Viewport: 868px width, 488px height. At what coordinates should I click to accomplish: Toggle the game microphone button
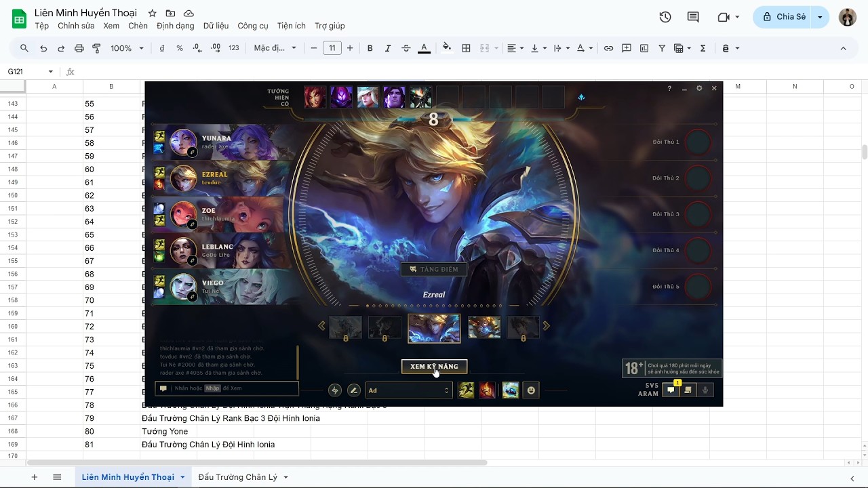coord(705,390)
